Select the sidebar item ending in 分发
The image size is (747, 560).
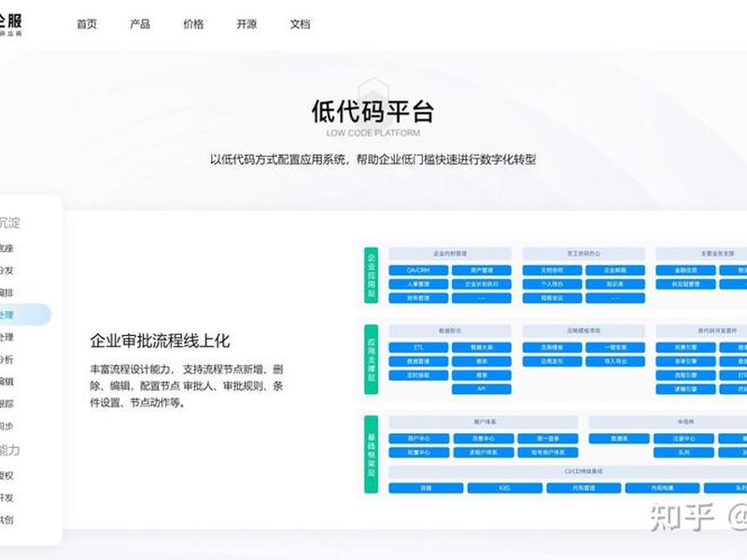pyautogui.click(x=7, y=271)
